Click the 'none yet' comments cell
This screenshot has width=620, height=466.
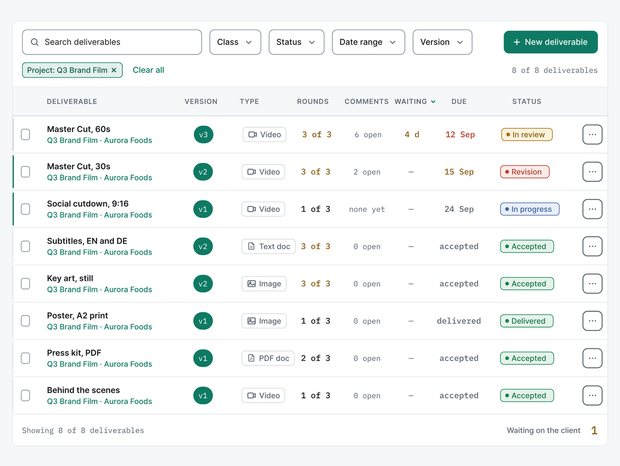[367, 209]
